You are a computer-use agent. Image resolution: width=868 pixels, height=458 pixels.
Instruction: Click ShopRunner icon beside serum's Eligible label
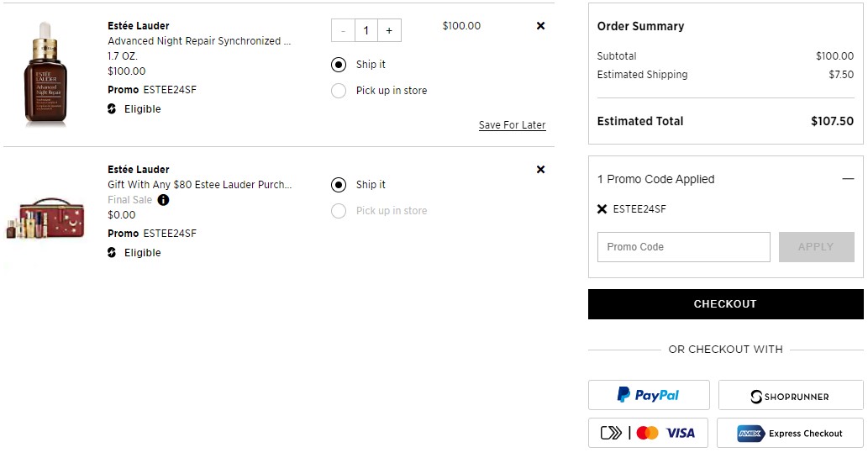point(112,109)
